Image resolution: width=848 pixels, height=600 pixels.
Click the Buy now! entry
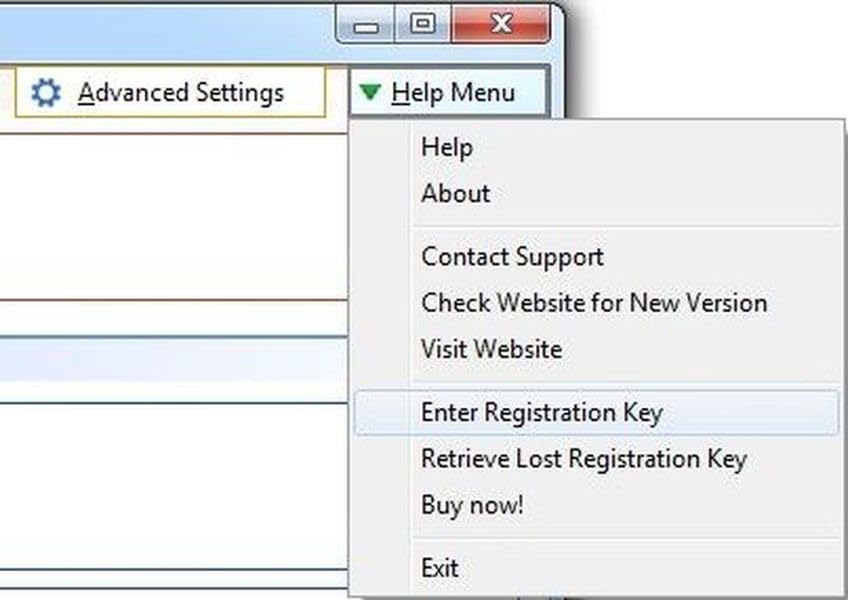pos(472,506)
